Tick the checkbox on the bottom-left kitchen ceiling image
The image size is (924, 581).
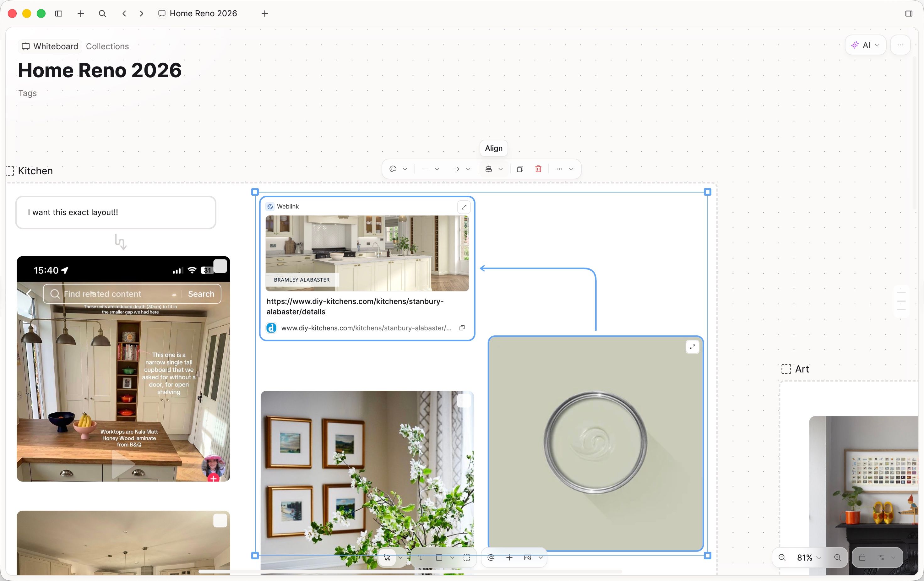220,520
